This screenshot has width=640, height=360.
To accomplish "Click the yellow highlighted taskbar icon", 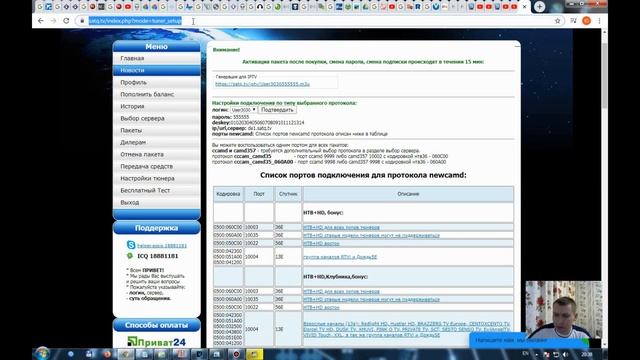I will [254, 354].
